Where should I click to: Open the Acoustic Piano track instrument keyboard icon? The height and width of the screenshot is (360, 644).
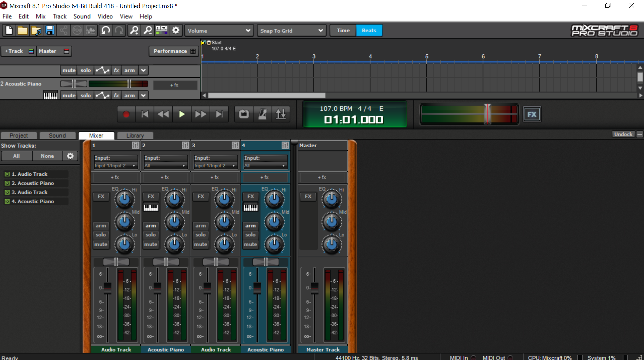pos(50,95)
